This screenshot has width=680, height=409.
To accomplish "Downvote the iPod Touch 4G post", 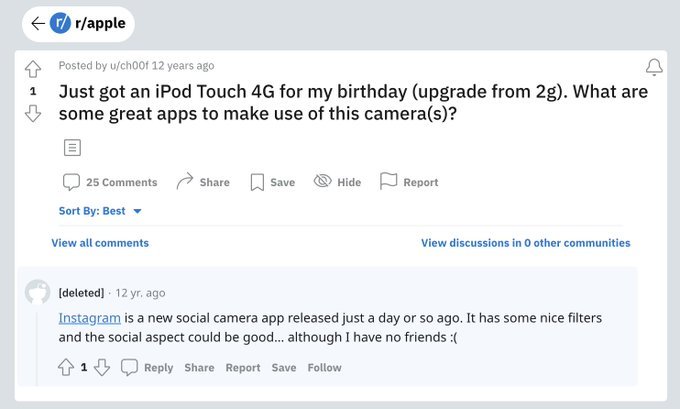I will pos(33,113).
